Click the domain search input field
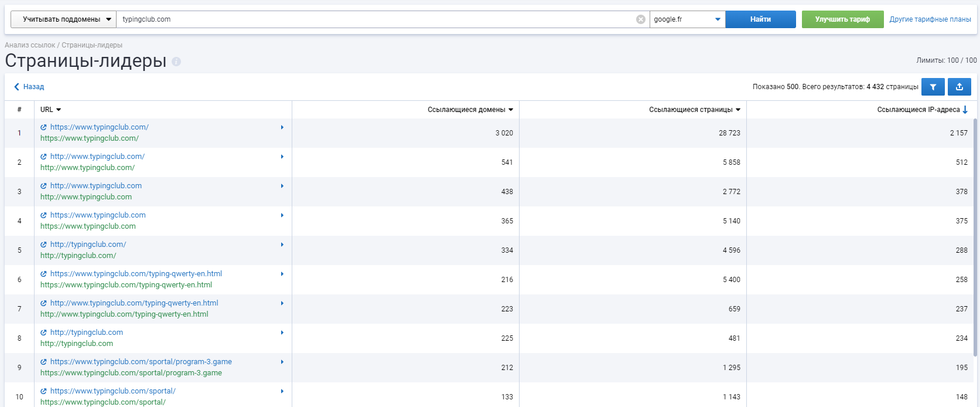Viewport: 980px width, 407px height. pyautogui.click(x=375, y=19)
